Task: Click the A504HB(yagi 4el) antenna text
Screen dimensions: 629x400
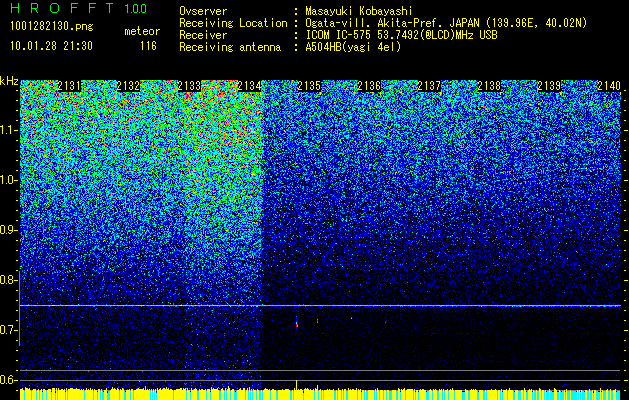Action: [353, 47]
